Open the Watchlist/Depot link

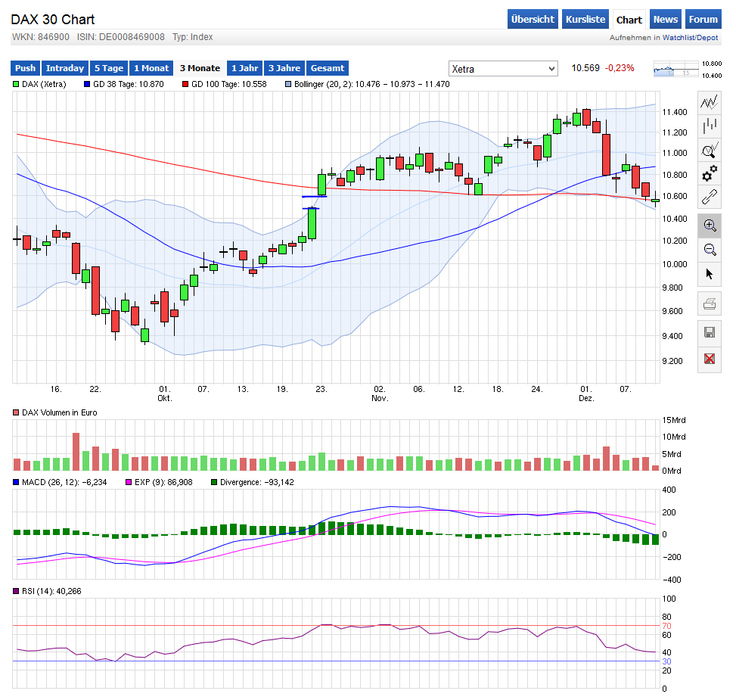[x=690, y=38]
